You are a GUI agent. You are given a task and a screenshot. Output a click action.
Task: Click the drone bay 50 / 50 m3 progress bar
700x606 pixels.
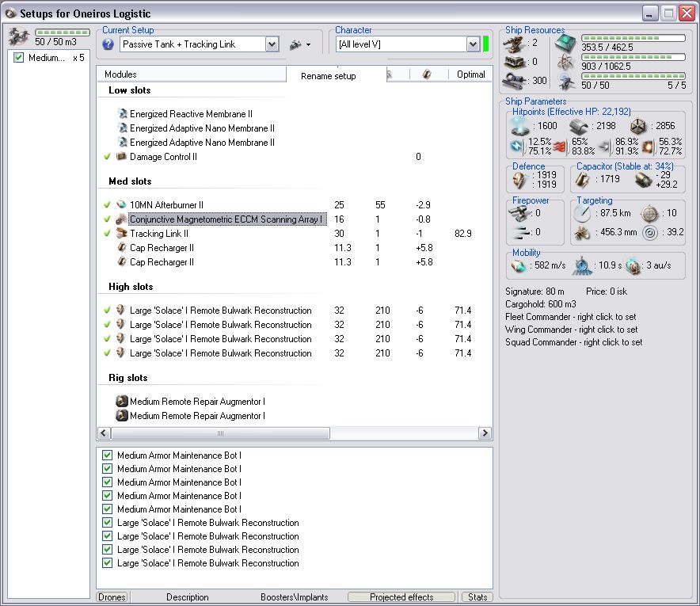[63, 32]
